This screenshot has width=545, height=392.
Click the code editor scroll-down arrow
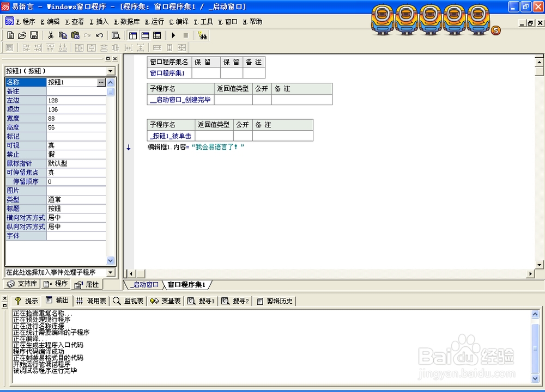pos(540,265)
